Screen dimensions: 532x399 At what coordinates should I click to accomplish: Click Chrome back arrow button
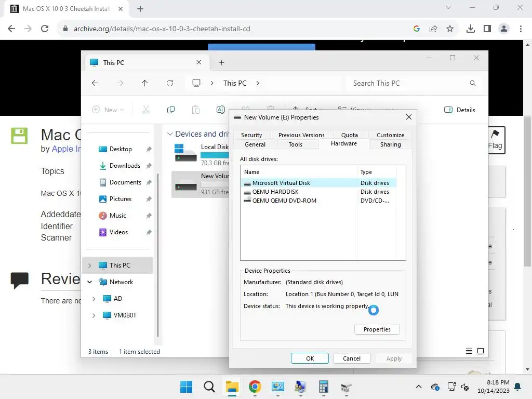[x=11, y=29]
